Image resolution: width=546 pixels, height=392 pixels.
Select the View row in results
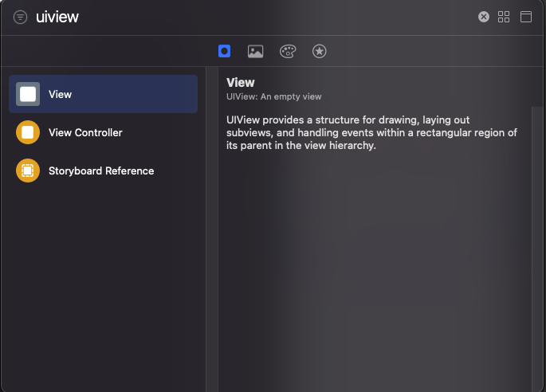click(x=104, y=94)
